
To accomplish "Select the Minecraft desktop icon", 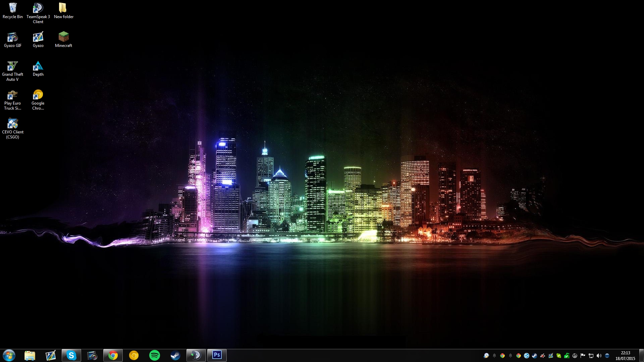I will pos(63,40).
